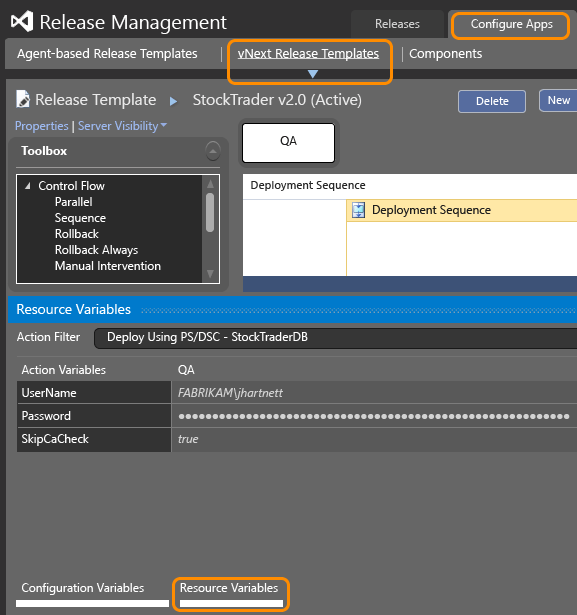Select Rollback Always in the Toolbox

[x=96, y=250]
